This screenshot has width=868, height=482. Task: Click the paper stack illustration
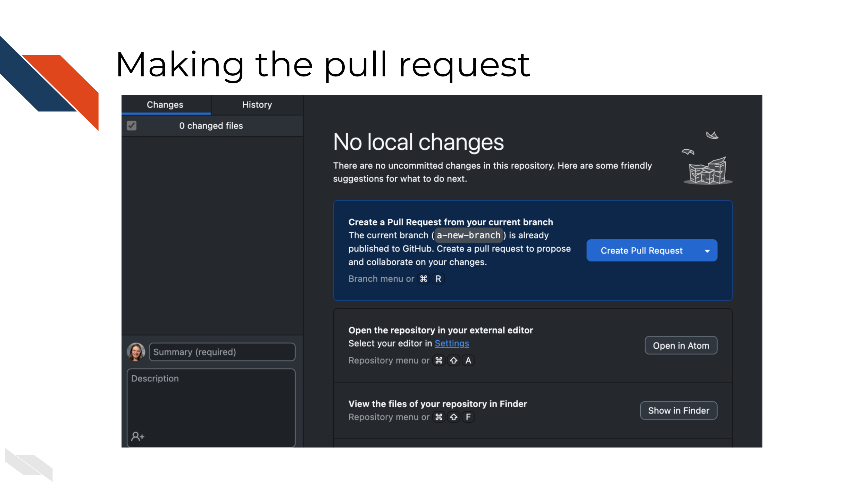[x=708, y=158]
